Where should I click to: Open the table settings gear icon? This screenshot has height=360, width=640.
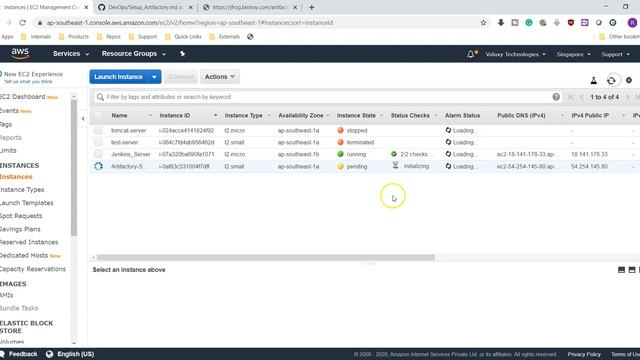pos(629,80)
